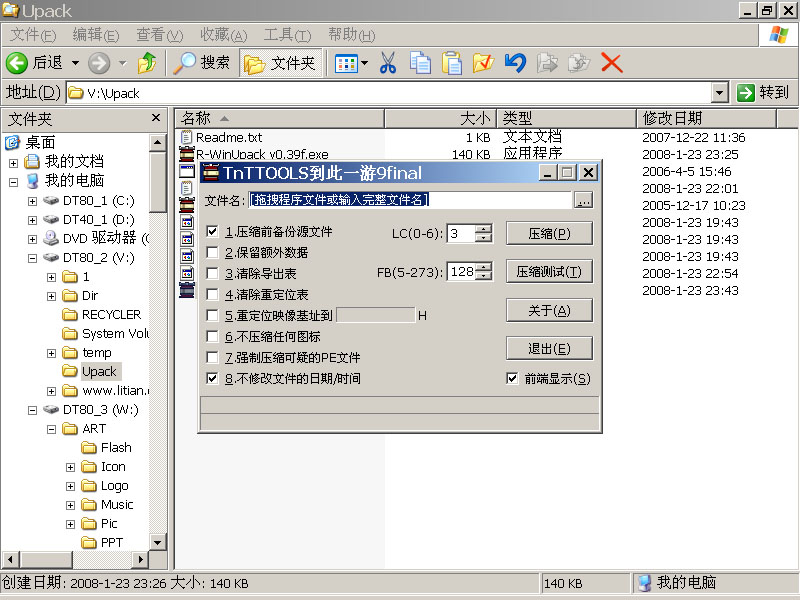800x600 pixels.
Task: Click the Forward arrow toolbar button
Action: pyautogui.click(x=99, y=63)
